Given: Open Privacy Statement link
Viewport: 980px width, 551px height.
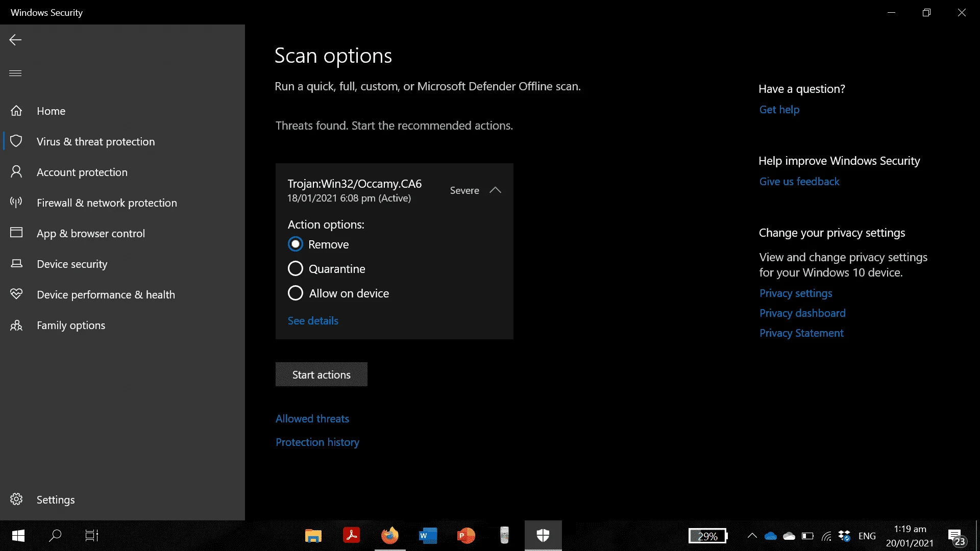Looking at the screenshot, I should 801,333.
